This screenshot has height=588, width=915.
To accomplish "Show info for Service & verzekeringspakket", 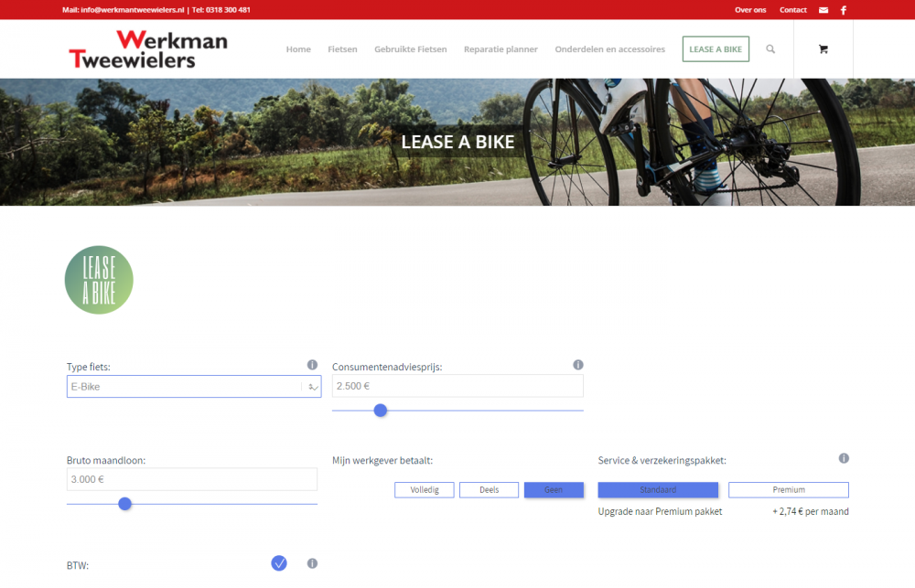I will pos(844,458).
